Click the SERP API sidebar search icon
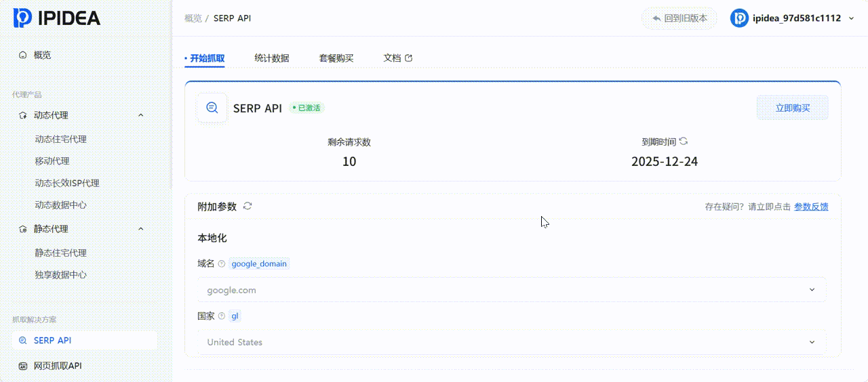This screenshot has height=382, width=868. pos(23,341)
